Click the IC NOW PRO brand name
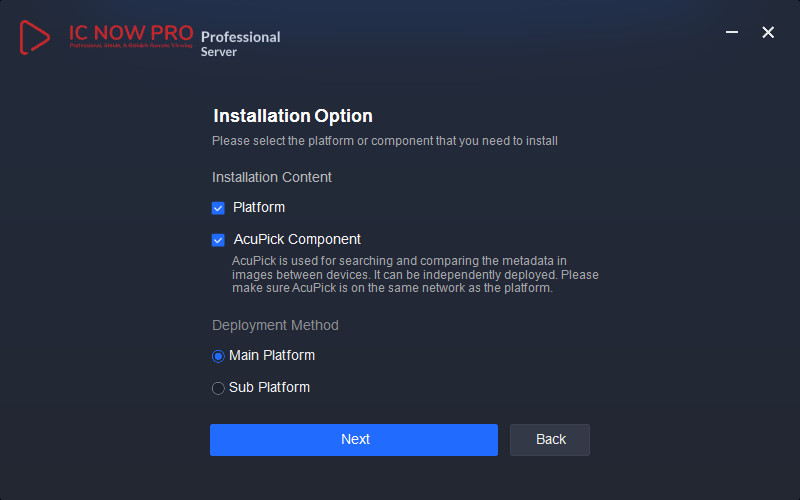The width and height of the screenshot is (800, 500). point(131,32)
